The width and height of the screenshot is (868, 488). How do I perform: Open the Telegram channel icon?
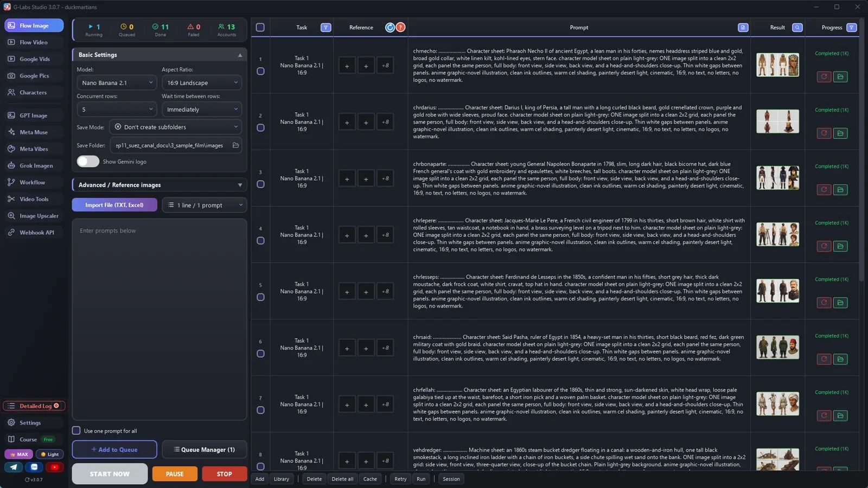14,467
